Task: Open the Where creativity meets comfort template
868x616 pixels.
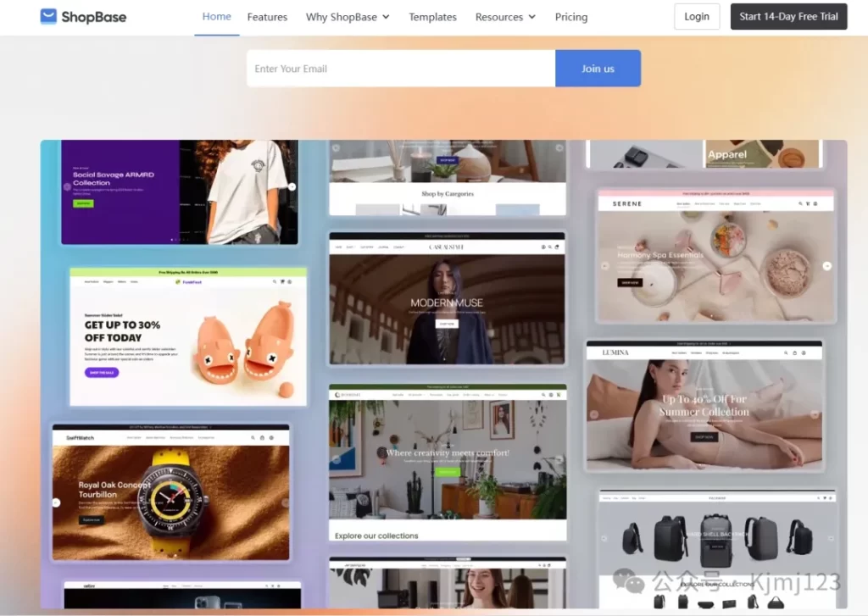Action: (x=448, y=462)
